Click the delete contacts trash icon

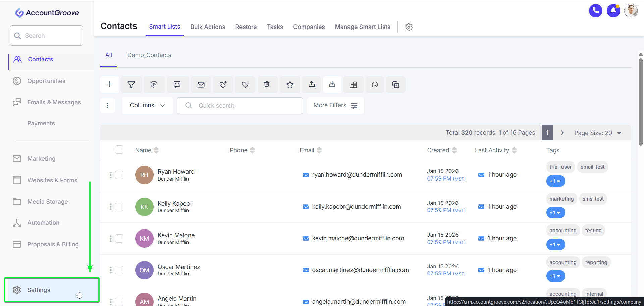pyautogui.click(x=267, y=84)
